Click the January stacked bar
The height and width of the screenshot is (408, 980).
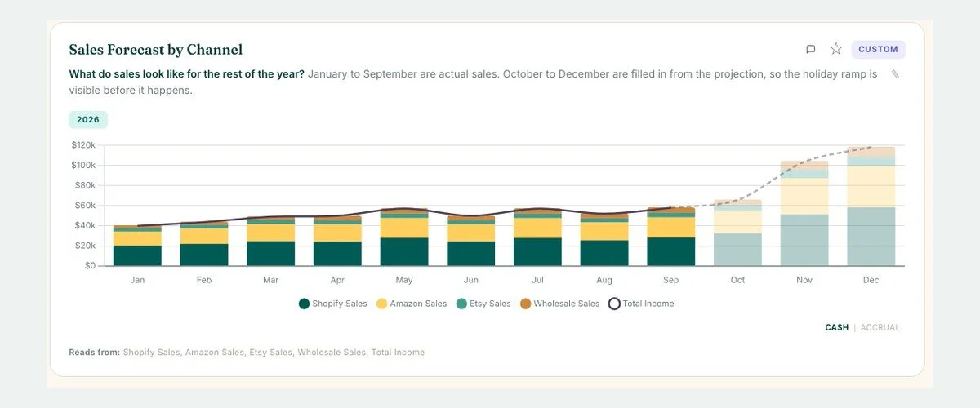point(137,246)
